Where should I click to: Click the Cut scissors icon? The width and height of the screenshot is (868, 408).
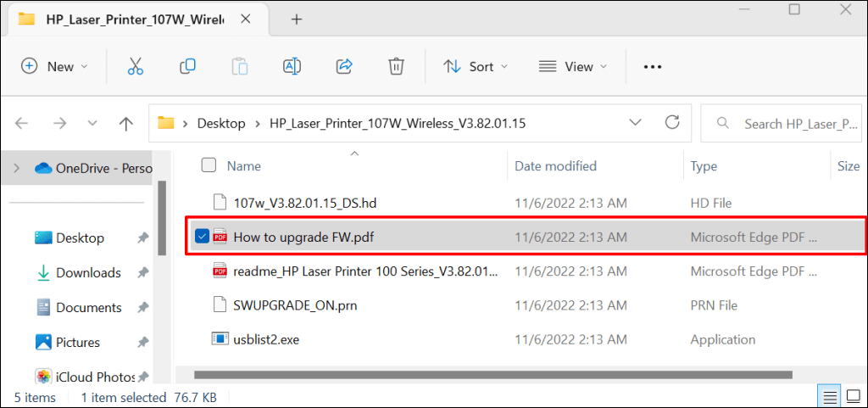[135, 66]
